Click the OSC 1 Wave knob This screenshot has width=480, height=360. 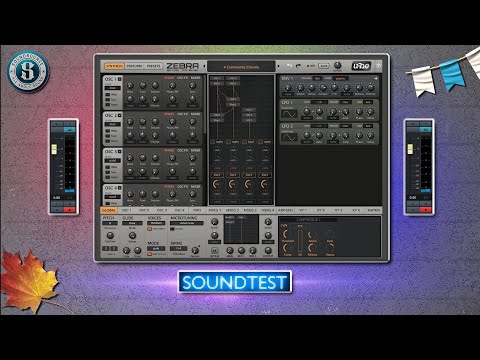130,85
